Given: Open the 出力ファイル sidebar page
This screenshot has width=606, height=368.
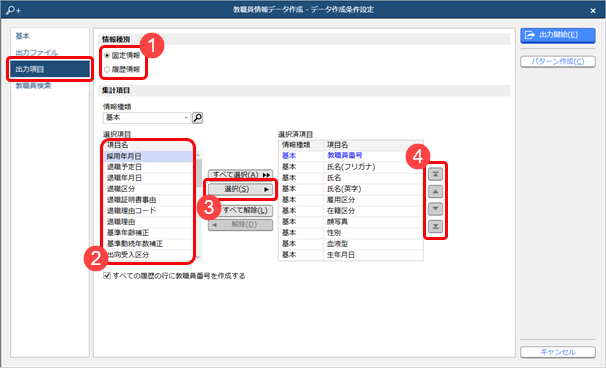Looking at the screenshot, I should click(x=37, y=53).
